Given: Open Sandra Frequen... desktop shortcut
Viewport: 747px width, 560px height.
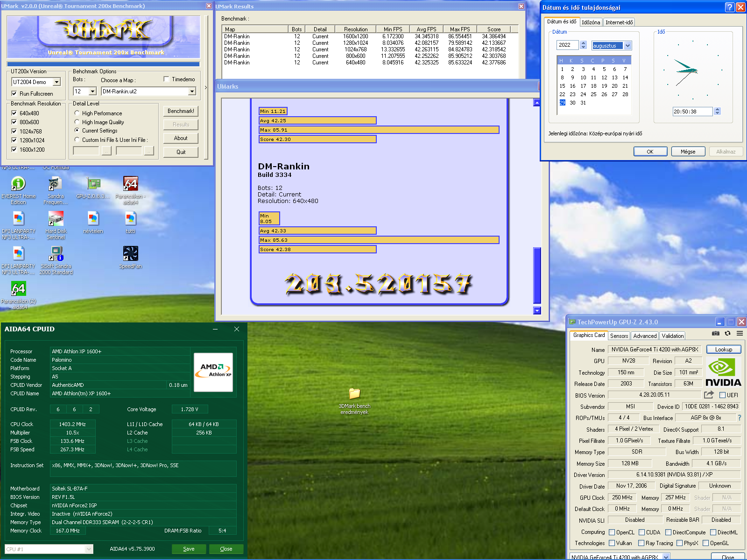Looking at the screenshot, I should [x=56, y=190].
